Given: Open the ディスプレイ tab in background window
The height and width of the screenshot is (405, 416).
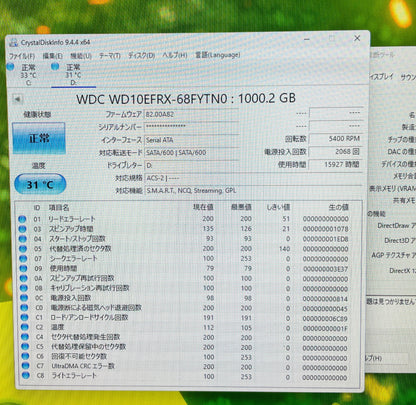Looking at the screenshot, I should (x=382, y=77).
